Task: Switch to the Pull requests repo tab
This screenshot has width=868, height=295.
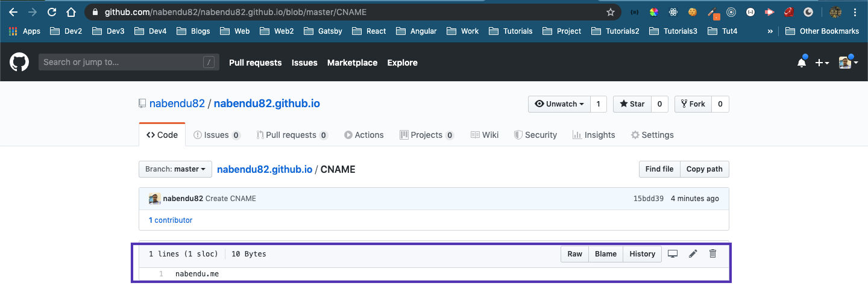Action: tap(292, 135)
